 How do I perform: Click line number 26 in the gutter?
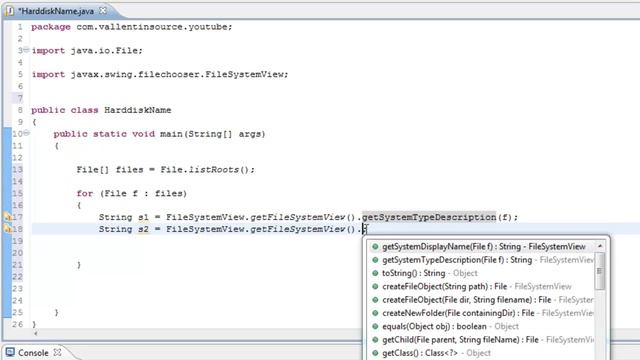17,324
